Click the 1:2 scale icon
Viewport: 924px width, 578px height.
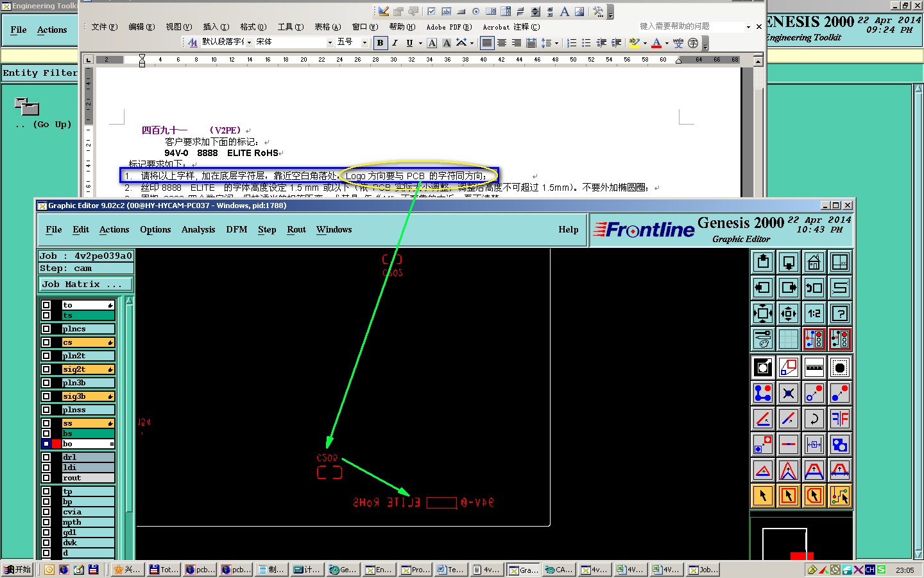(x=814, y=313)
